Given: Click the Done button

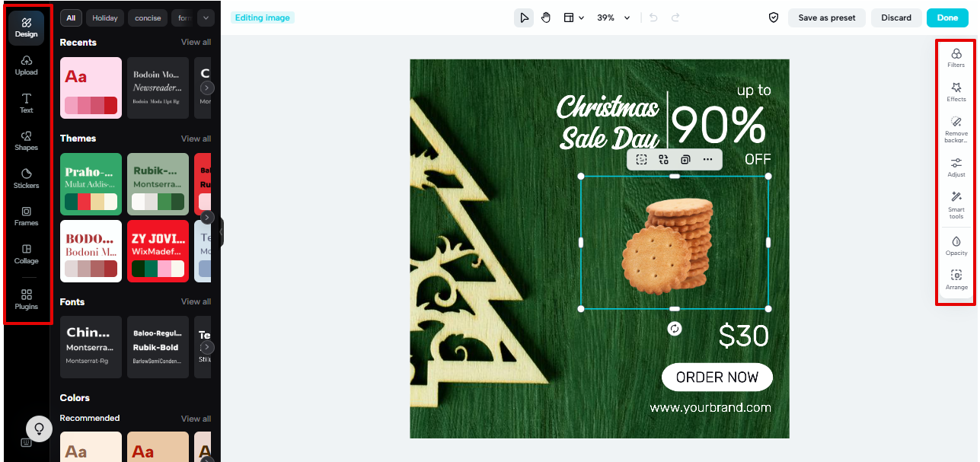Looking at the screenshot, I should pyautogui.click(x=947, y=17).
